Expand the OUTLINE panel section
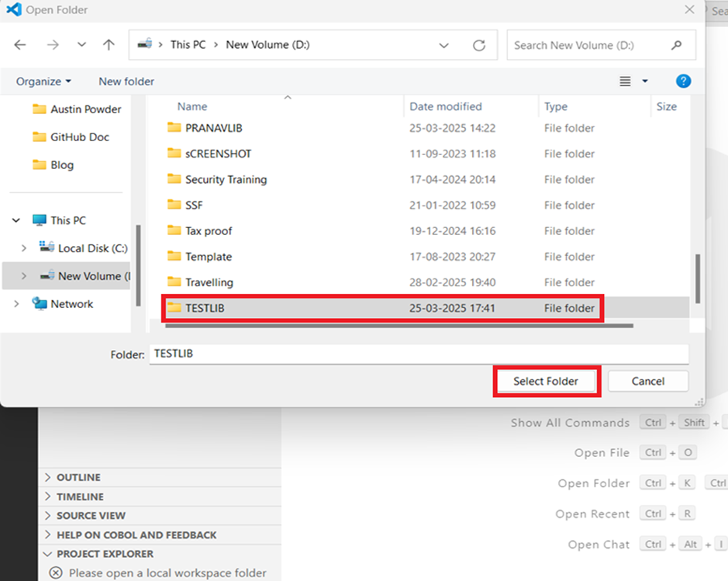Image resolution: width=728 pixels, height=581 pixels. 48,477
